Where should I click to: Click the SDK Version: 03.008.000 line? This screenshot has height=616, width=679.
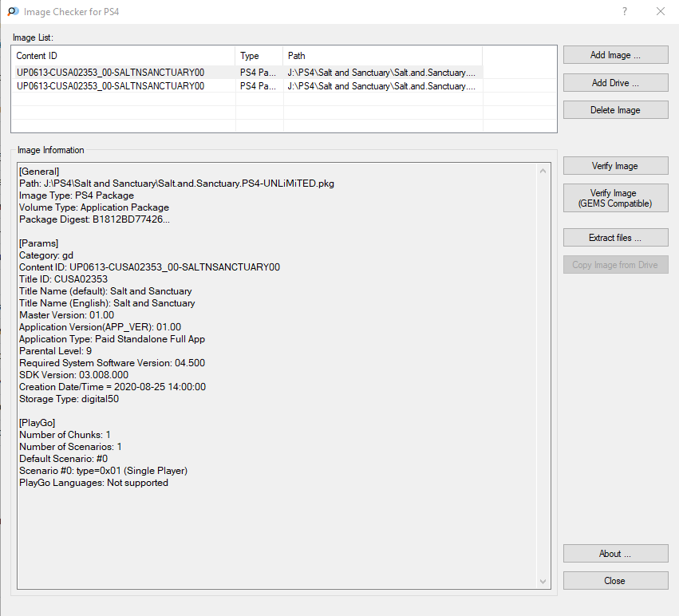point(73,375)
